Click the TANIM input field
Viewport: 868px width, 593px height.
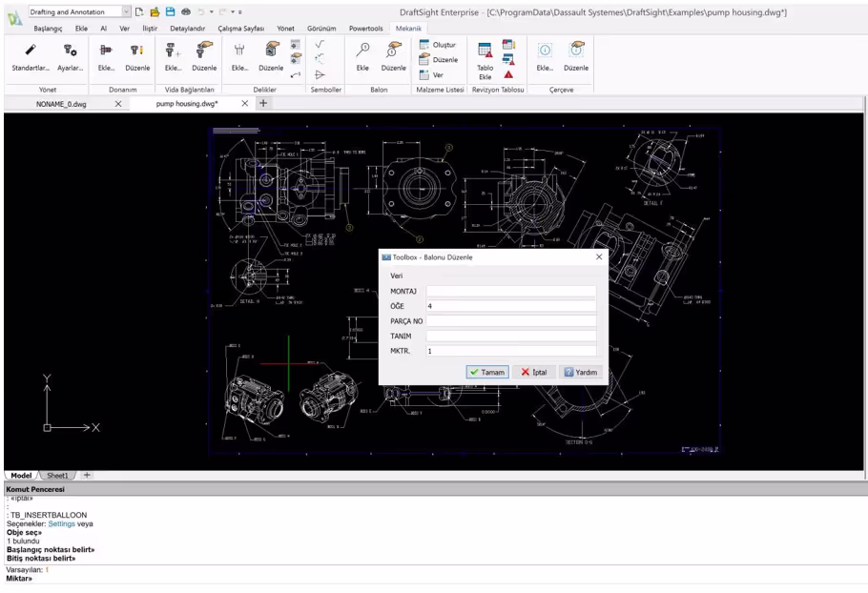tap(511, 336)
